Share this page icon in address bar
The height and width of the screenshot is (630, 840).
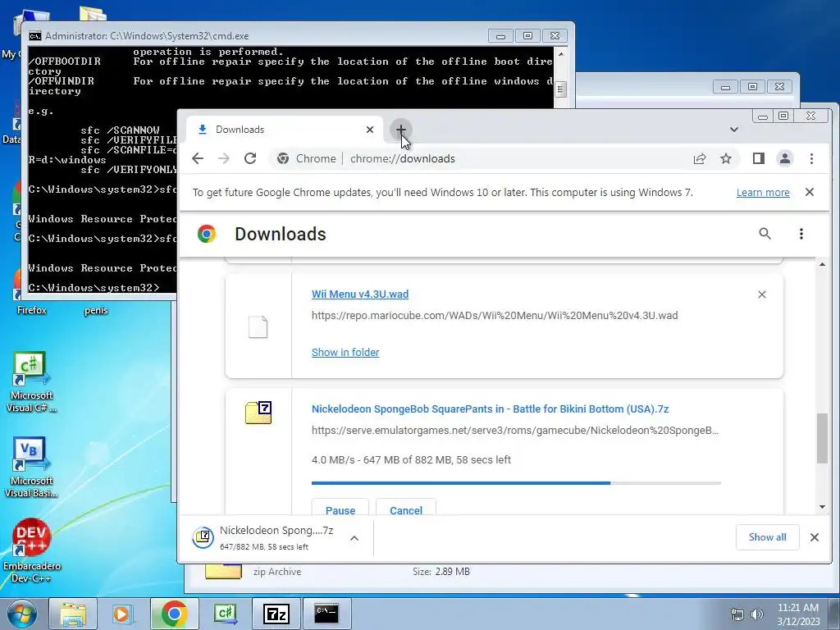700,158
